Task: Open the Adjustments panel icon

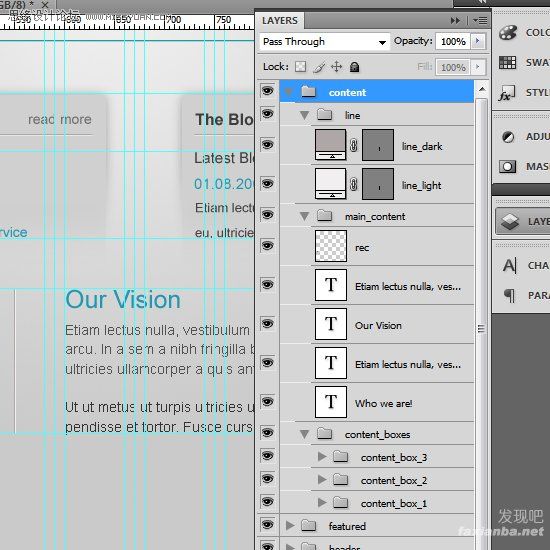Action: pos(508,136)
